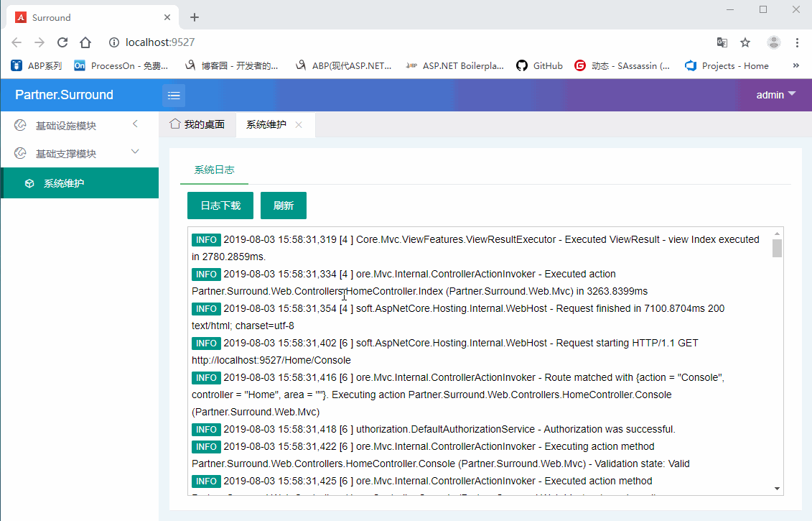
Task: Close the 系统维护 page tab
Action: coord(299,124)
